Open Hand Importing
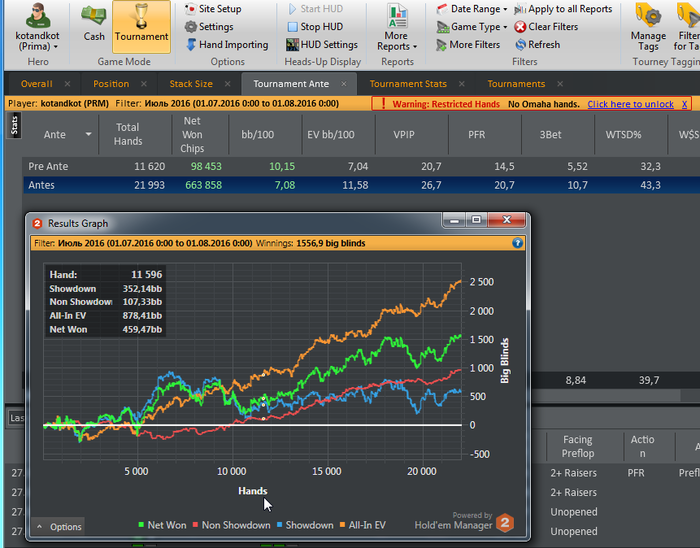 click(227, 45)
